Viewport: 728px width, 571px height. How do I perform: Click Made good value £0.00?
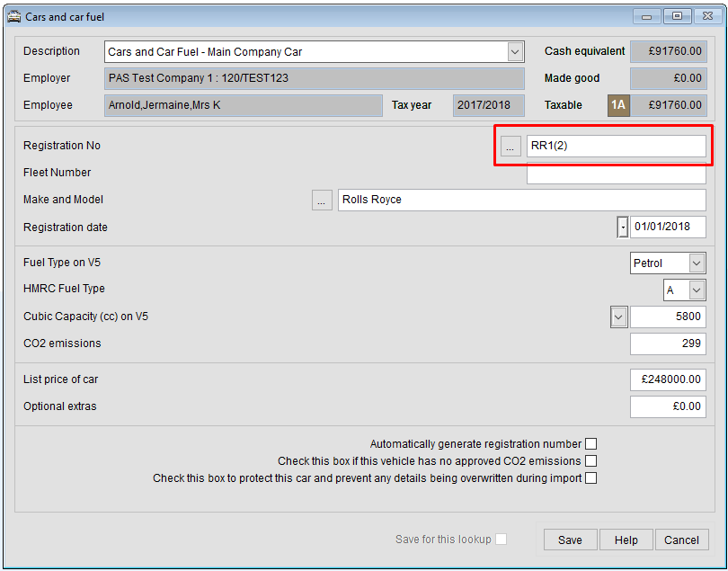(x=669, y=78)
